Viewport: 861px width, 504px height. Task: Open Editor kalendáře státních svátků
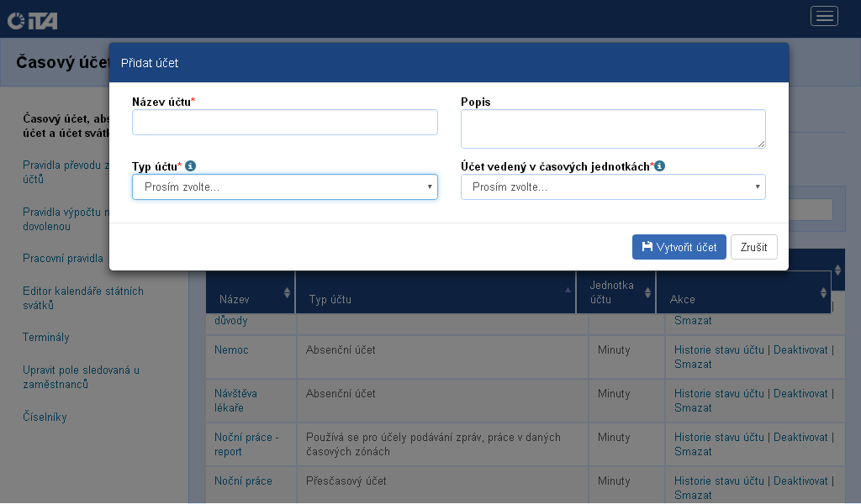pyautogui.click(x=83, y=298)
